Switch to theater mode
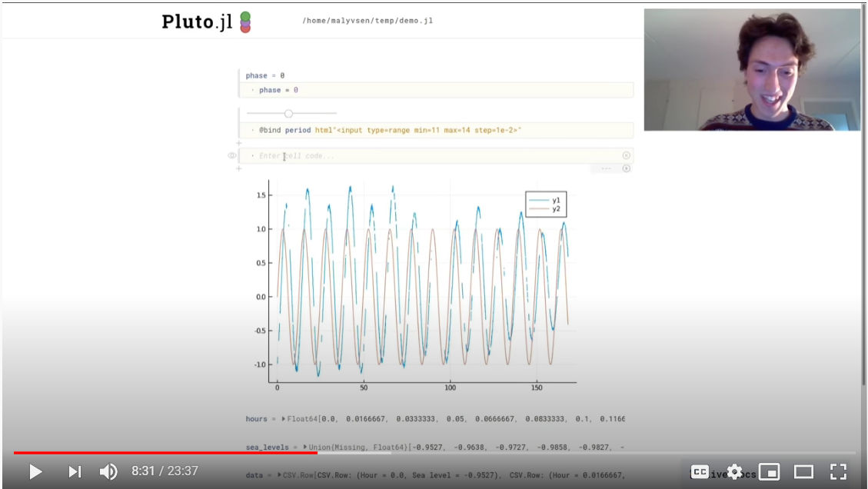The width and height of the screenshot is (868, 489). click(803, 471)
